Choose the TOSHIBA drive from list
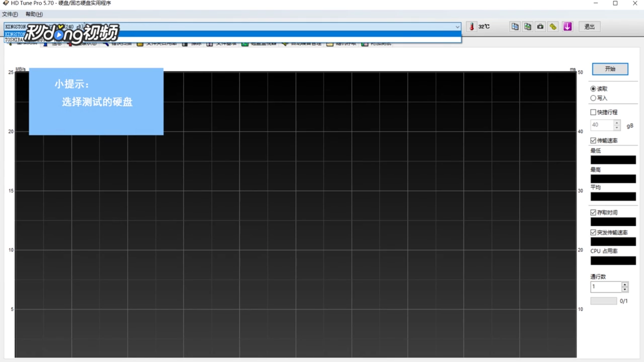This screenshot has height=362, width=644. coord(233,40)
